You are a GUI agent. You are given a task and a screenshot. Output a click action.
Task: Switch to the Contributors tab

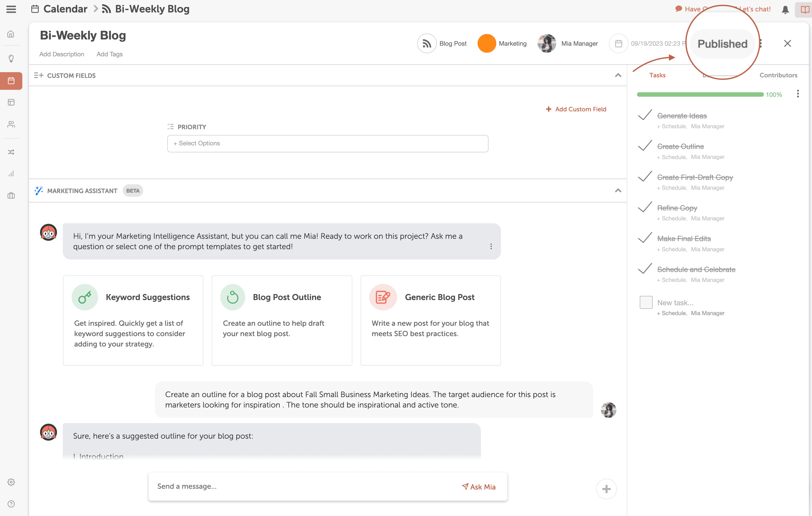(778, 75)
